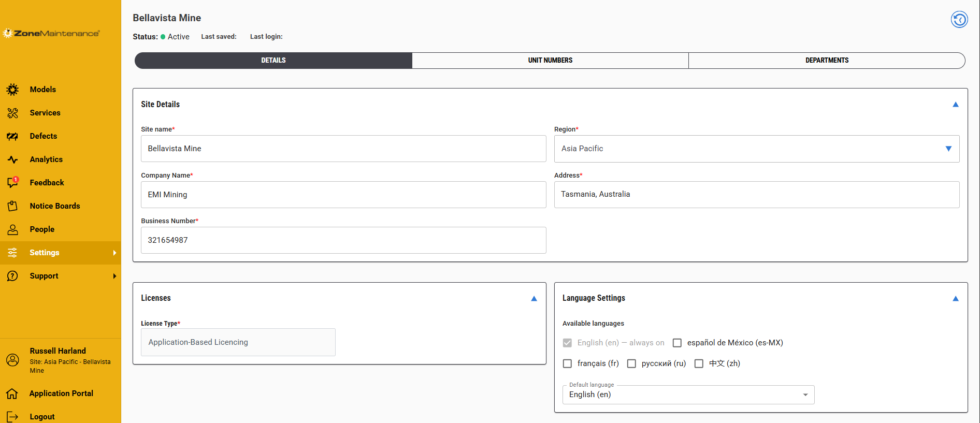Image resolution: width=980 pixels, height=423 pixels.
Task: Open Feedback icon with notification badge
Action: pyautogui.click(x=13, y=182)
